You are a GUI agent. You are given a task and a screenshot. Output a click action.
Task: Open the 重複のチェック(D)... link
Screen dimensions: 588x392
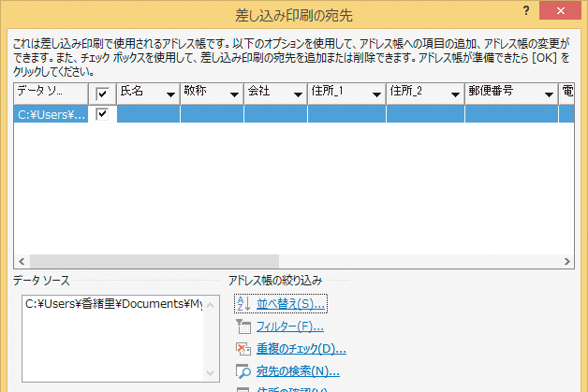pyautogui.click(x=301, y=349)
